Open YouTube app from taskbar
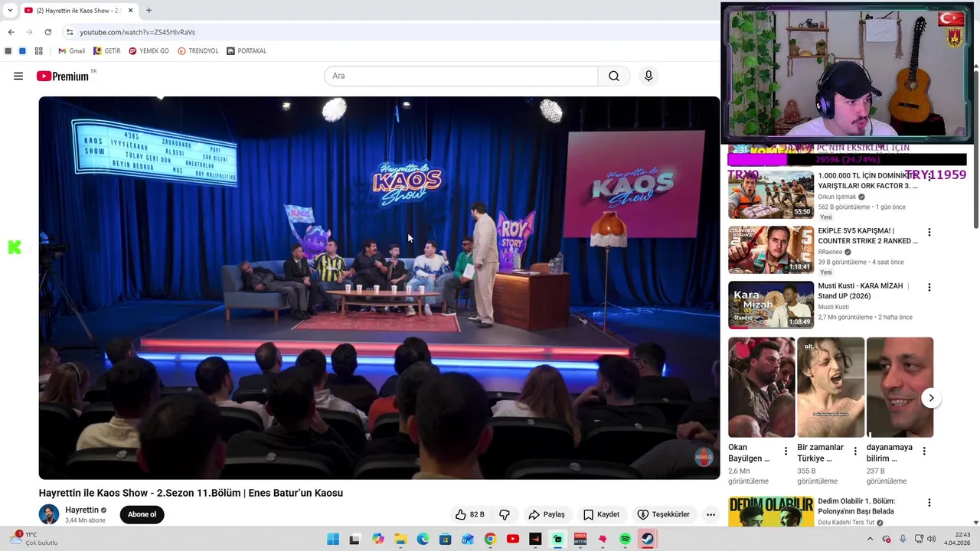Screen dimensions: 980x551 513,539
